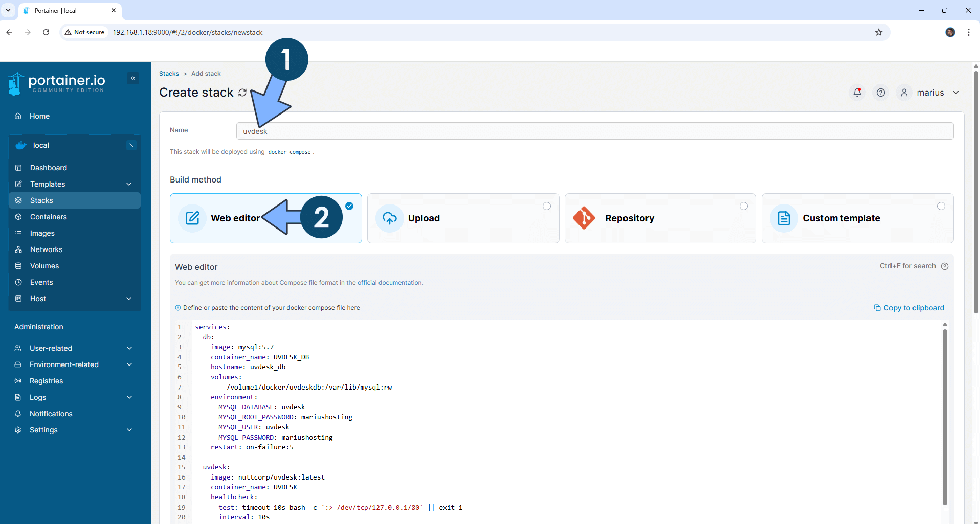Click the Home icon in sidebar
This screenshot has width=980, height=524.
tap(18, 116)
